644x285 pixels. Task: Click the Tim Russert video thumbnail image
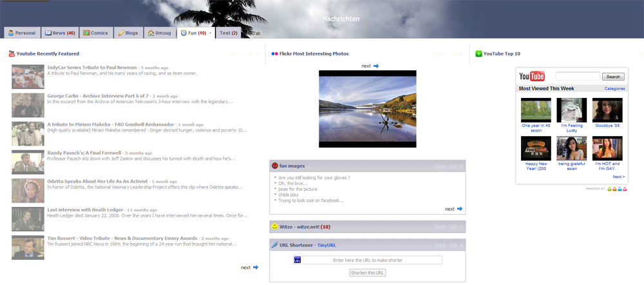(28, 247)
